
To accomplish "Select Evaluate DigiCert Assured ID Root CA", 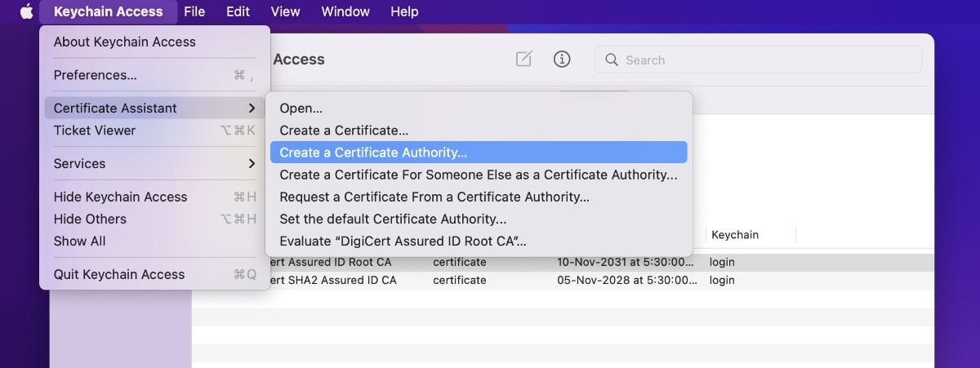I will [403, 241].
